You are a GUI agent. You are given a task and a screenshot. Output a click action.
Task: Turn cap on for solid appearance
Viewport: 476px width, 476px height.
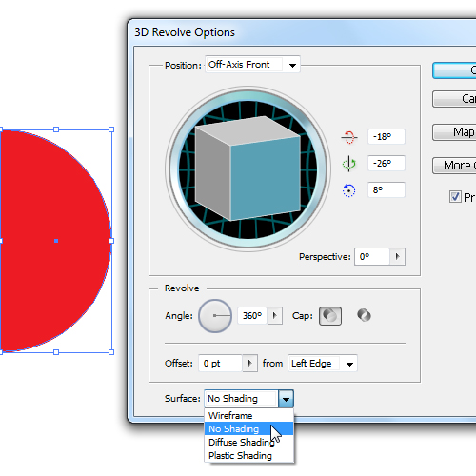[x=330, y=316]
